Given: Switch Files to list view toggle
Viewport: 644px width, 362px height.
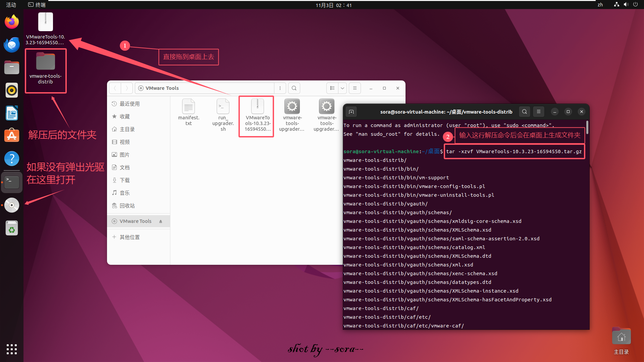Looking at the screenshot, I should [x=332, y=88].
